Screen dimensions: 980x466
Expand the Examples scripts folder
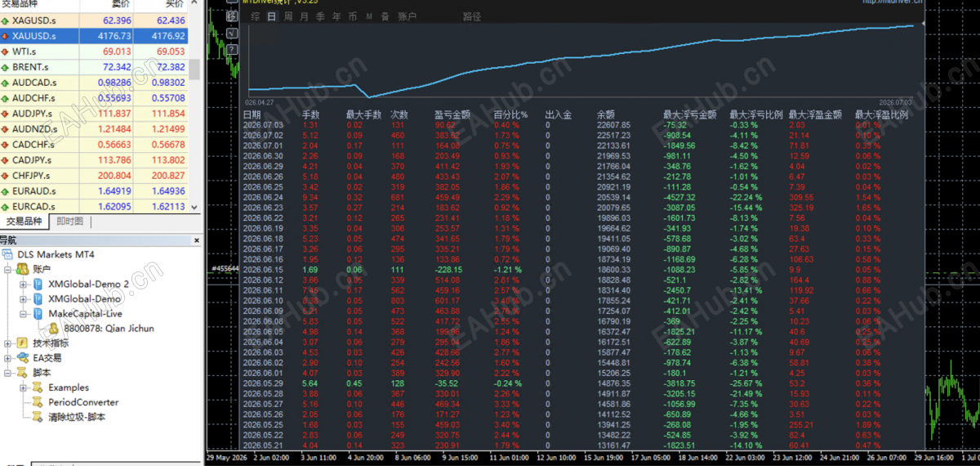23,388
